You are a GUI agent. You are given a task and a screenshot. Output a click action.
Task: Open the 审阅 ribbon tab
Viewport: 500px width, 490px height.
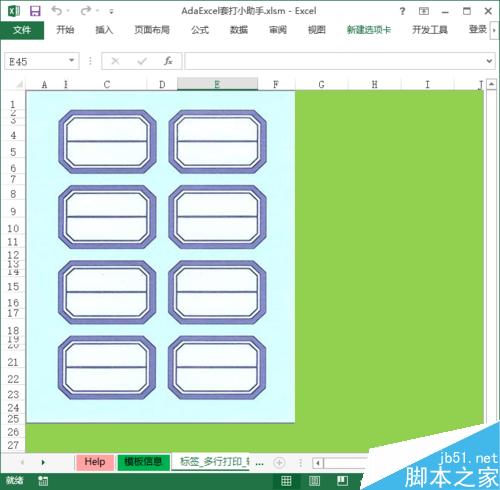278,30
